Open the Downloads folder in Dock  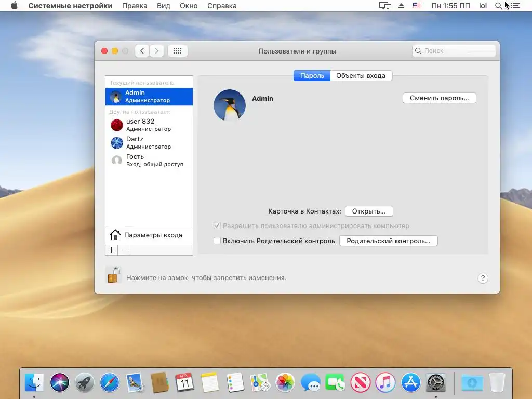[472, 382]
